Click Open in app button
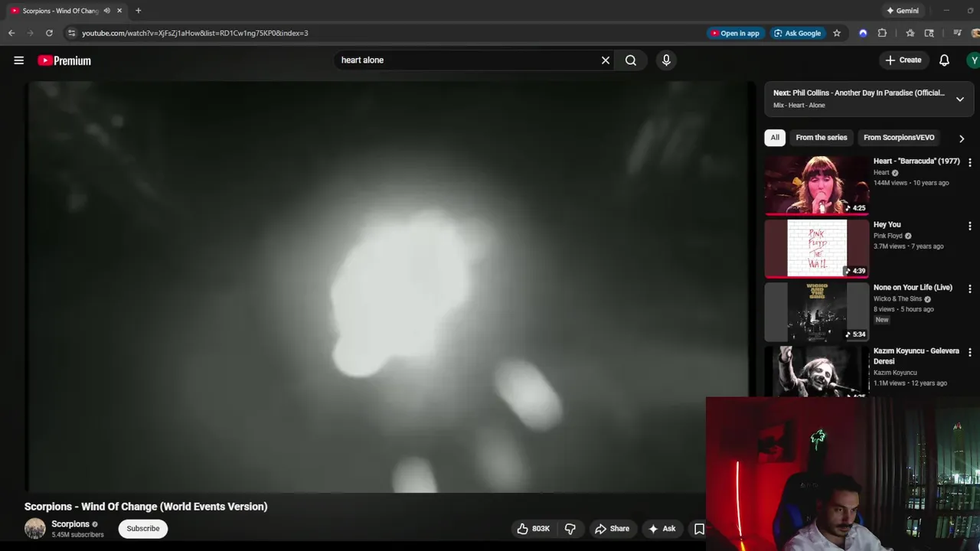The image size is (980, 551). [x=735, y=33]
